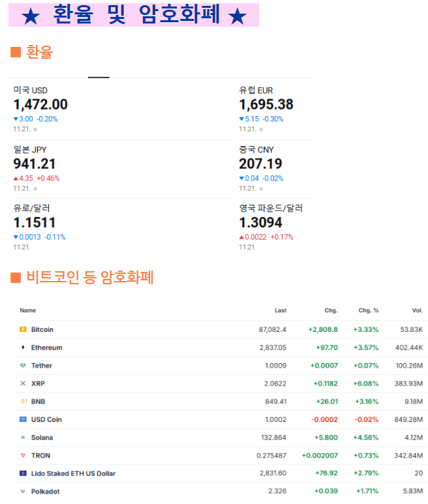
Task: Click the Polkadot logo icon
Action: click(23, 491)
